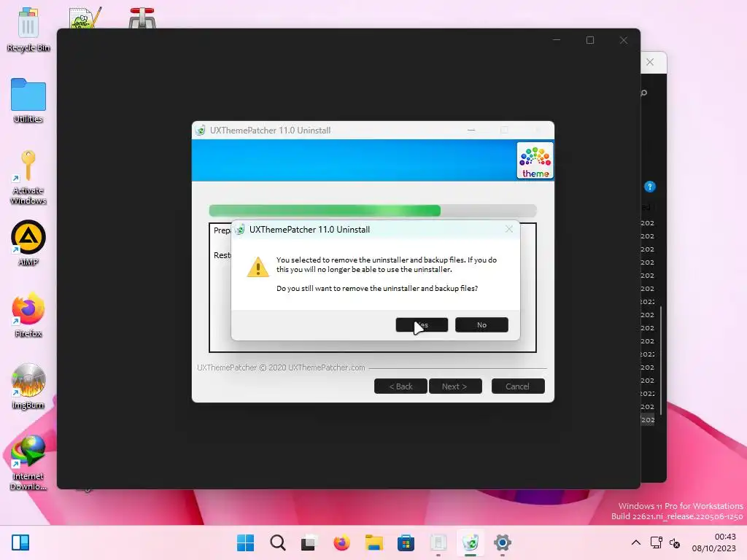Open taskbar Search

click(278, 542)
